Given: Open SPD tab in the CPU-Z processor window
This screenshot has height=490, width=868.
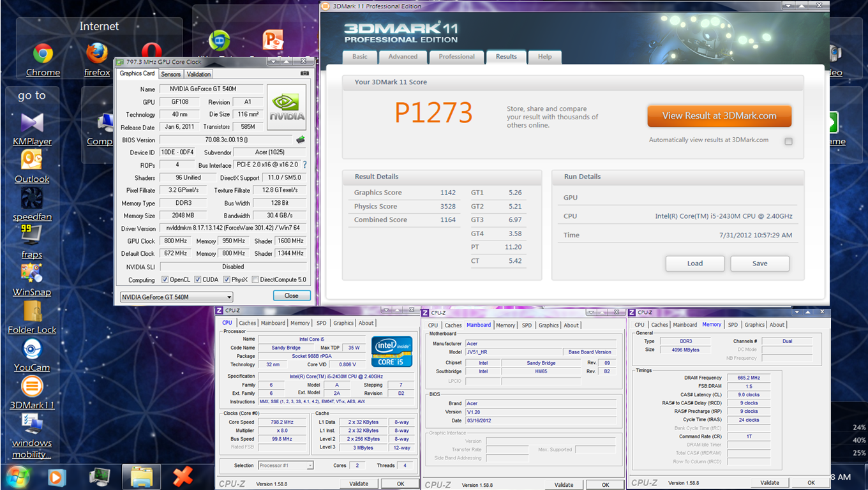Looking at the screenshot, I should click(321, 323).
